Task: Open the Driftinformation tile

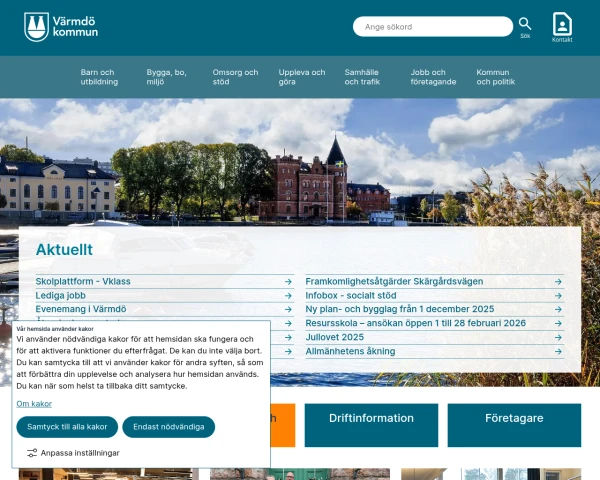Action: point(371,425)
